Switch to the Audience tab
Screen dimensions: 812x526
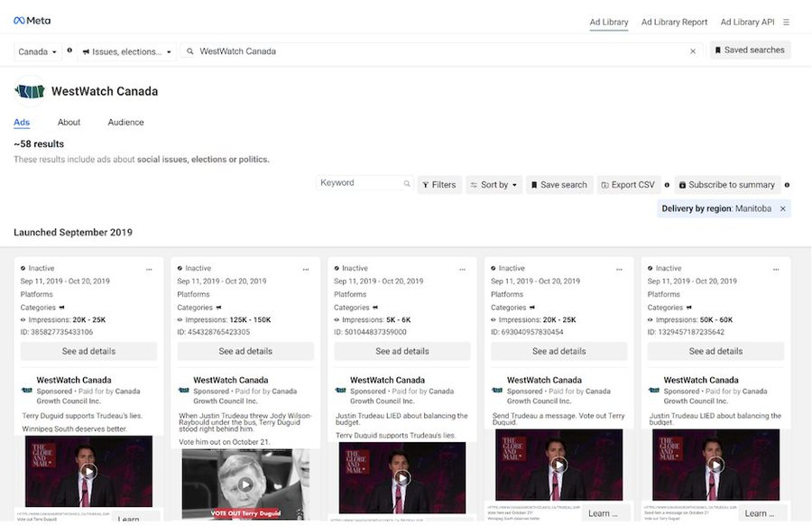tap(125, 122)
